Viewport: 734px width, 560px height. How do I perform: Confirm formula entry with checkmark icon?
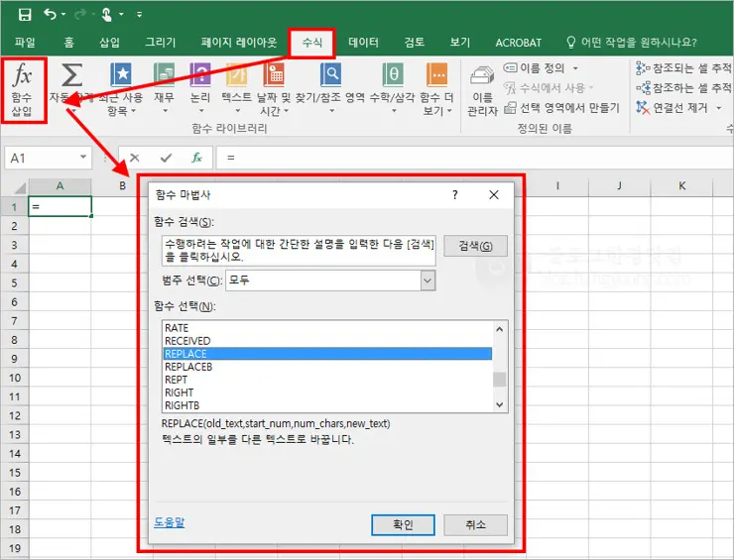click(x=166, y=158)
